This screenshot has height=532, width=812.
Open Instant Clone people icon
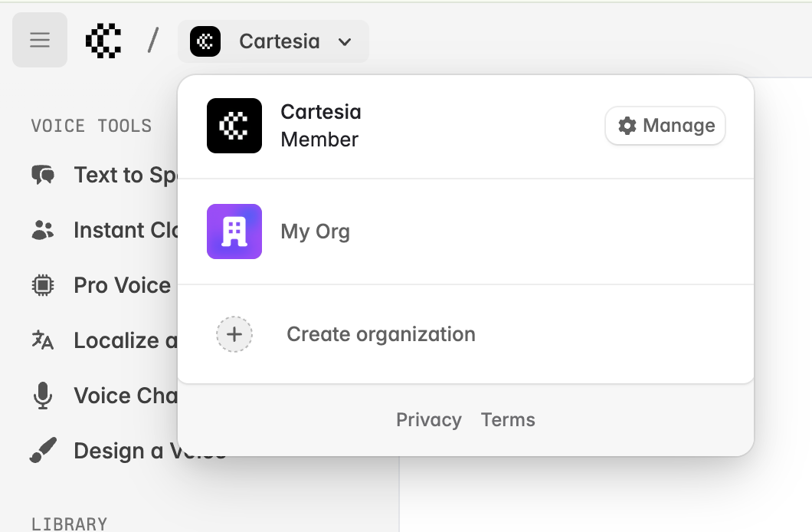pyautogui.click(x=43, y=230)
